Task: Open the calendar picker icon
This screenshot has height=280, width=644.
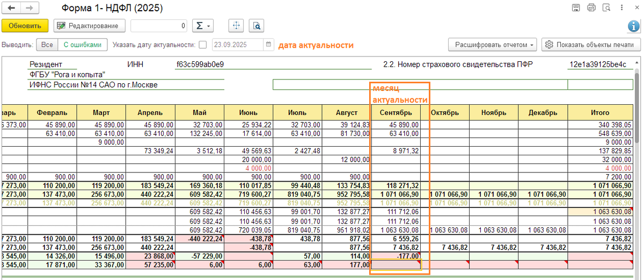Action: tap(268, 45)
